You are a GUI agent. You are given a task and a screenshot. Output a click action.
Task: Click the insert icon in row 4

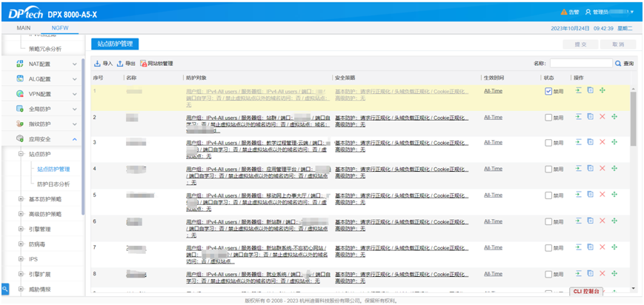point(578,168)
